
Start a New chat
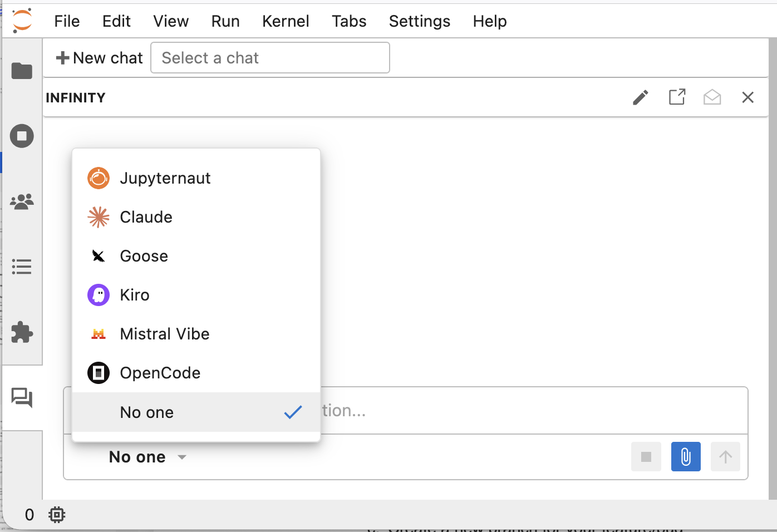tap(100, 58)
